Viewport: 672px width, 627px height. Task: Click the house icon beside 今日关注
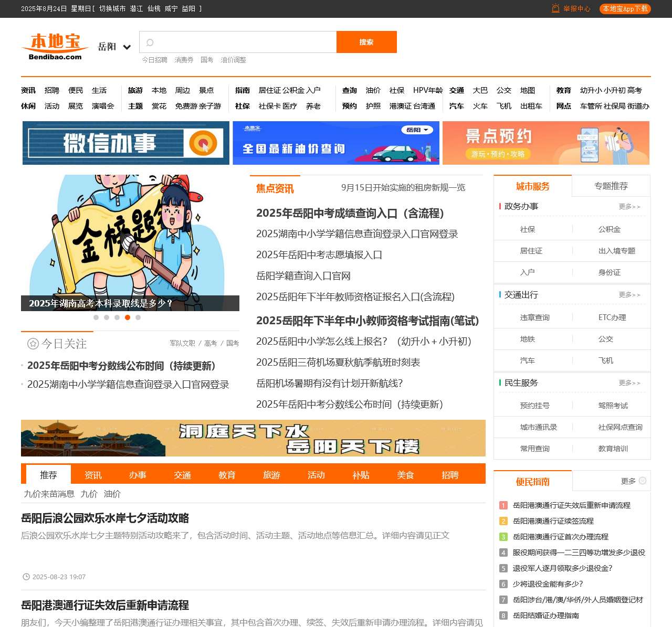(x=33, y=344)
